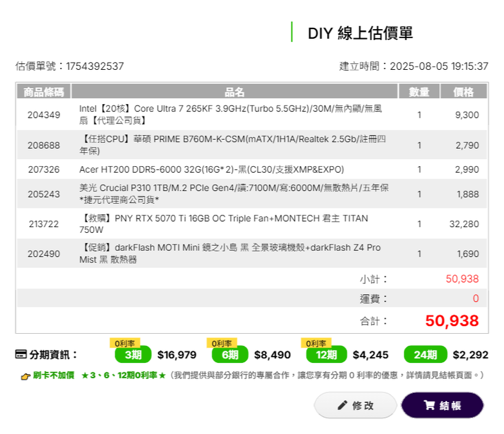
Task: Click the 修改 edit button
Action: coord(355,405)
